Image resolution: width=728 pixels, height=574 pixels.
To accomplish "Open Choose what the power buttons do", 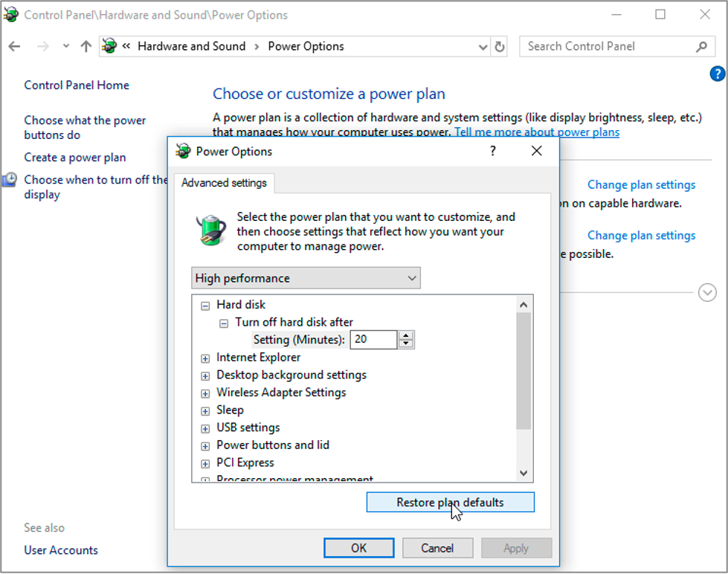I will 85,128.
